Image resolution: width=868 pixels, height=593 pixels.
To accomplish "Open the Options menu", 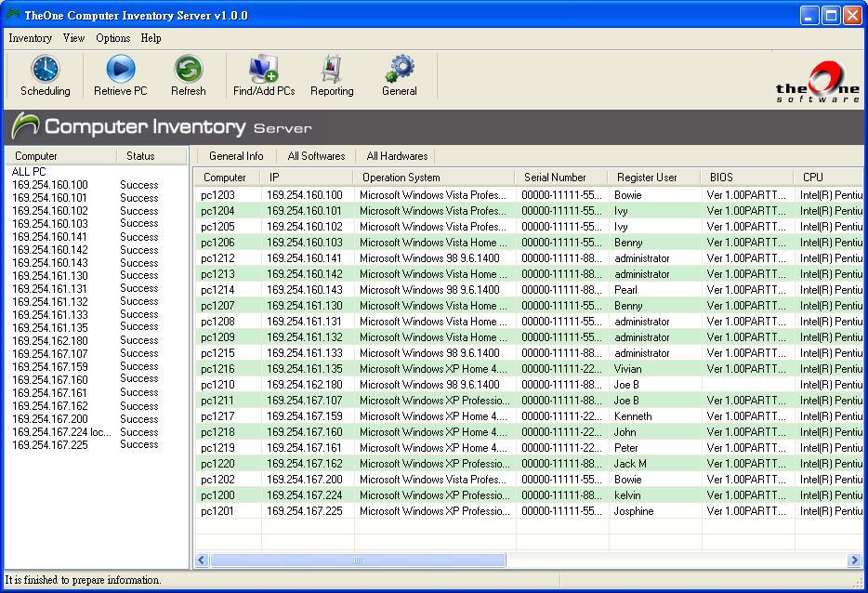I will click(113, 38).
